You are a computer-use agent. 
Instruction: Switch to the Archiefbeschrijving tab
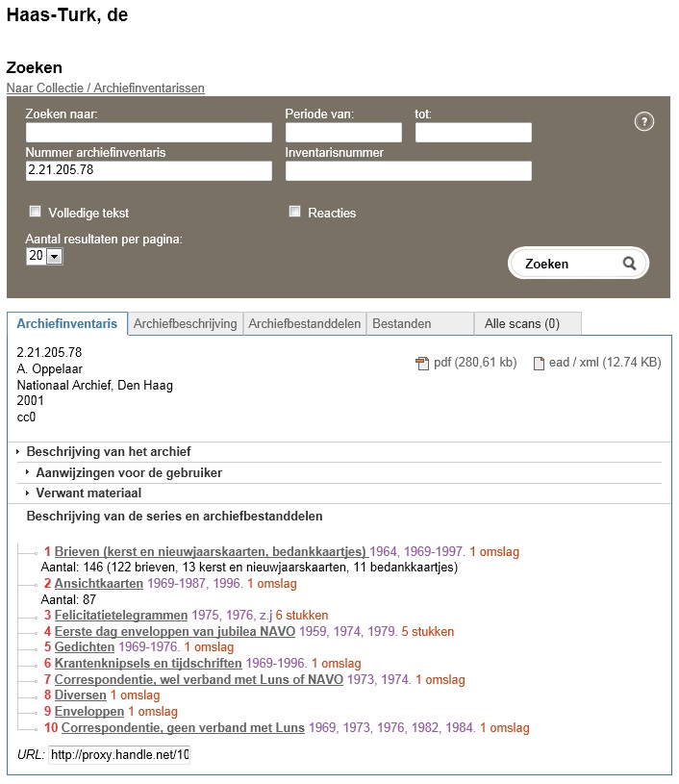pyautogui.click(x=185, y=324)
